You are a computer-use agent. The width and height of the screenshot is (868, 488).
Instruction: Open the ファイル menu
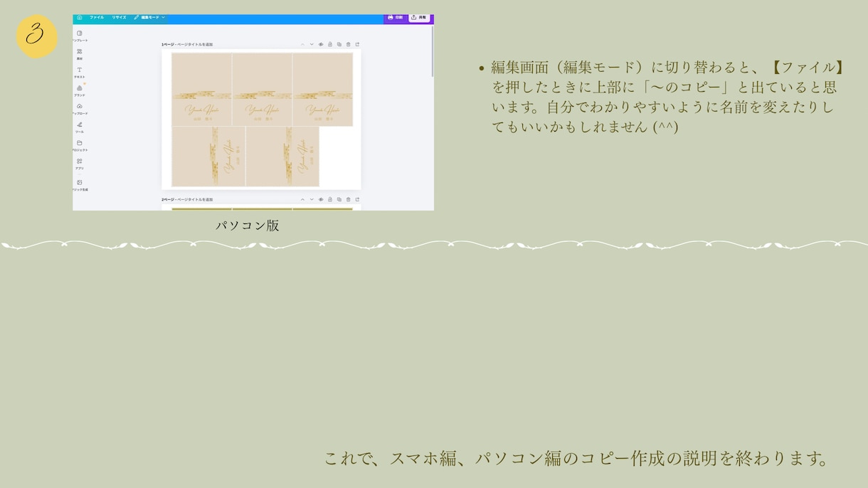point(97,17)
